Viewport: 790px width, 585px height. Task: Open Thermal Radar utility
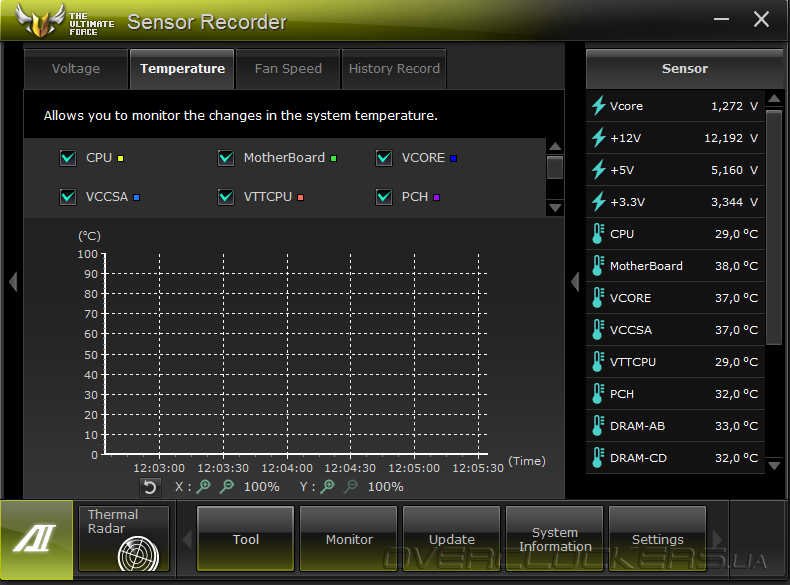coord(124,538)
